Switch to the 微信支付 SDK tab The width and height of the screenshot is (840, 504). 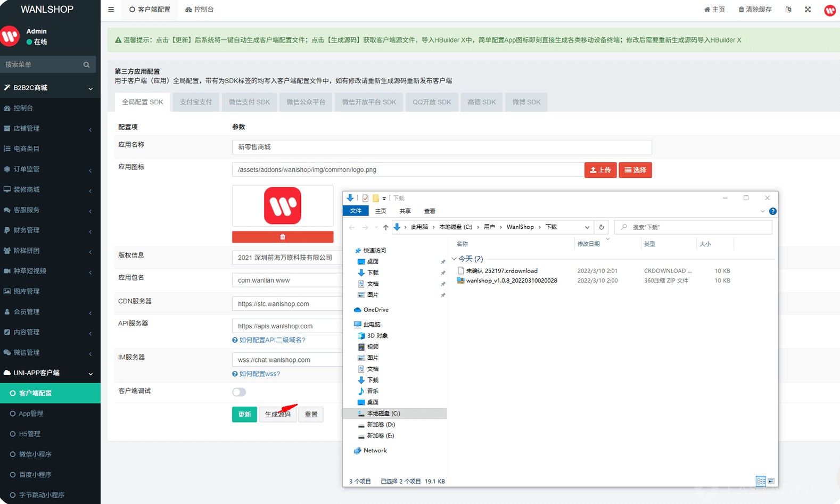click(249, 102)
